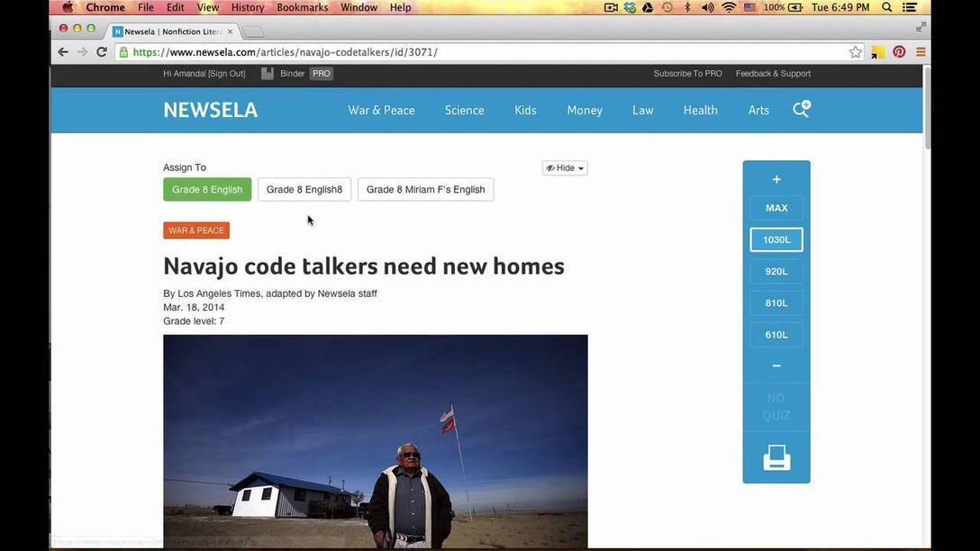Image resolution: width=980 pixels, height=551 pixels.
Task: Click the Pinterest extension icon
Action: pyautogui.click(x=899, y=52)
